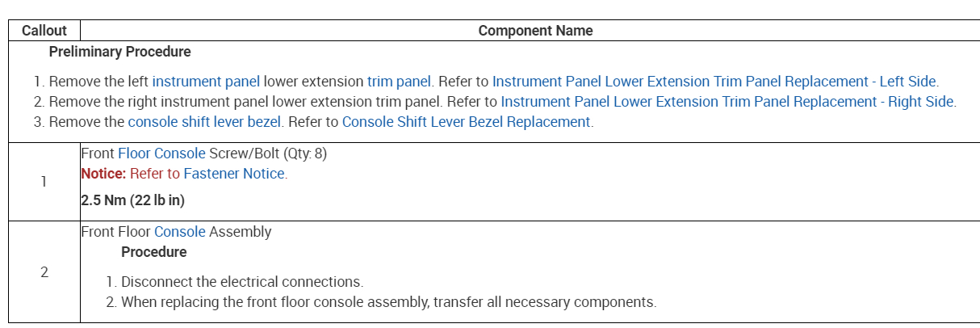Click "Disconnect the electrical connections" step
This screenshot has height=328, width=980.
(241, 282)
